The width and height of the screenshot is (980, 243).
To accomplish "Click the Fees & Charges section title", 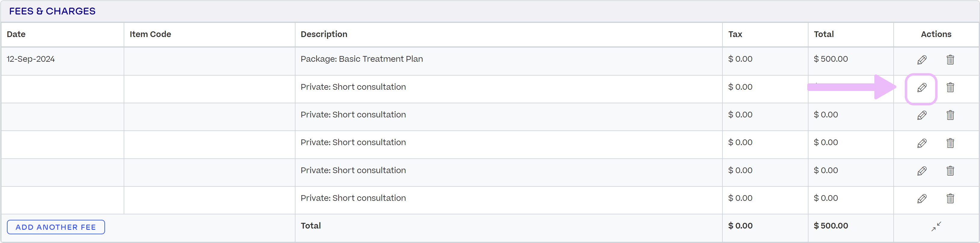I will (52, 11).
